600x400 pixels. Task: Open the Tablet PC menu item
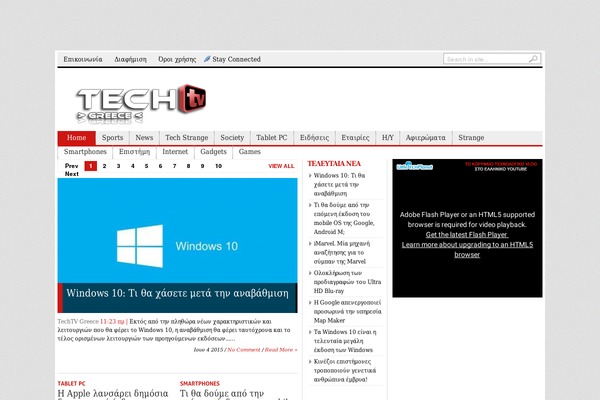[x=272, y=138]
